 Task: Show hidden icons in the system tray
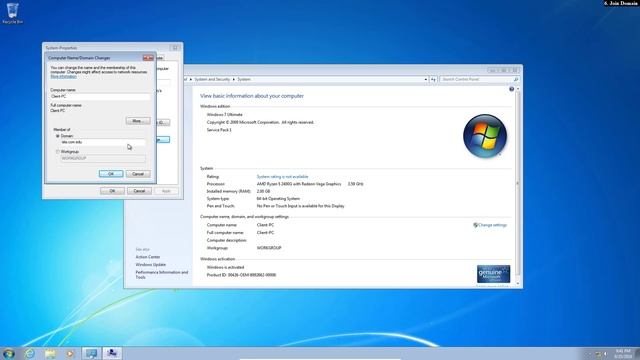point(589,354)
